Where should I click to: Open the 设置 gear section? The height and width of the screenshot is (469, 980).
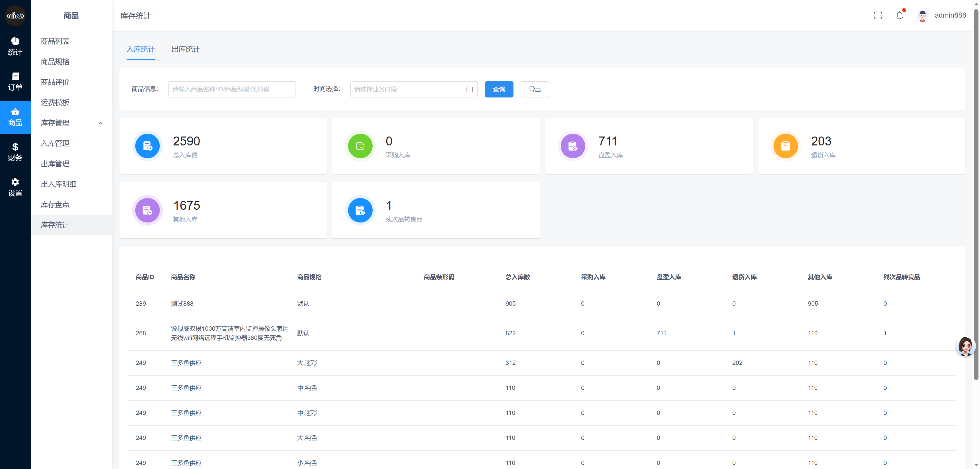pos(15,187)
